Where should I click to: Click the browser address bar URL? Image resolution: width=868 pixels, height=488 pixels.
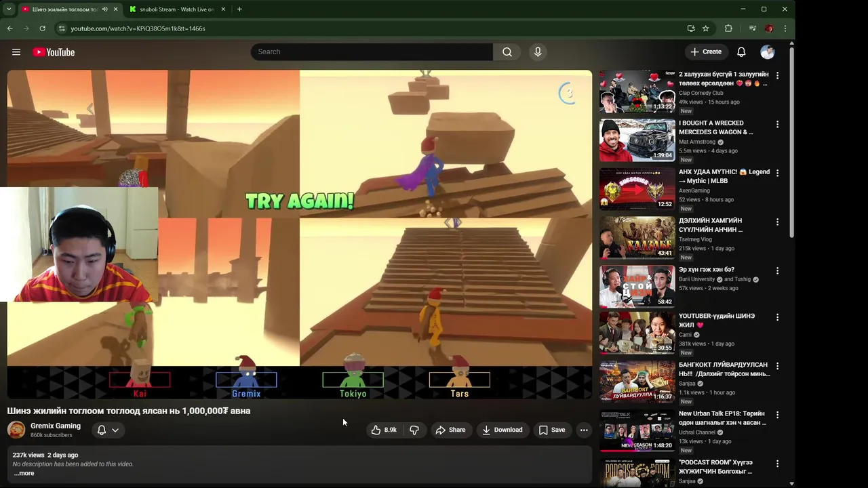(x=138, y=28)
